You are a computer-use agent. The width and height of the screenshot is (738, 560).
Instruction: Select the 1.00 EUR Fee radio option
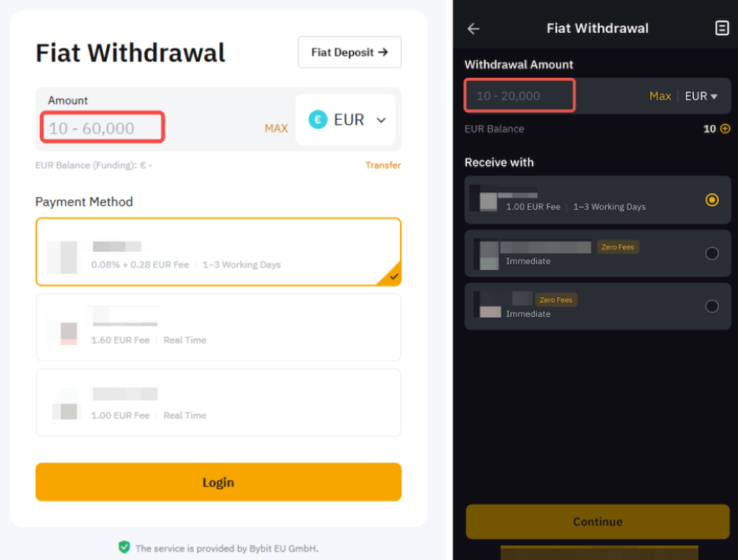(x=712, y=200)
